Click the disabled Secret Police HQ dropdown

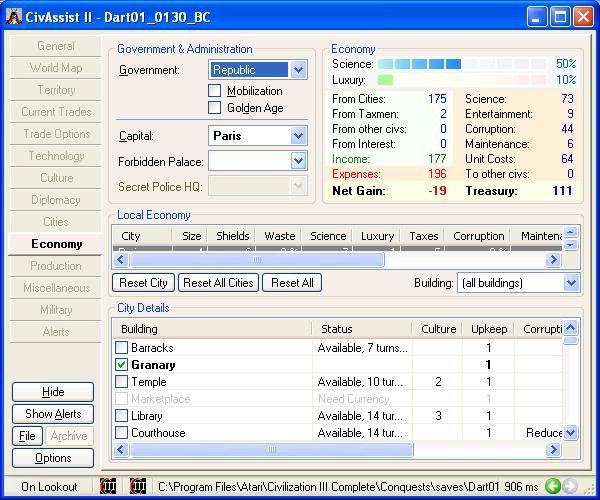click(x=258, y=186)
